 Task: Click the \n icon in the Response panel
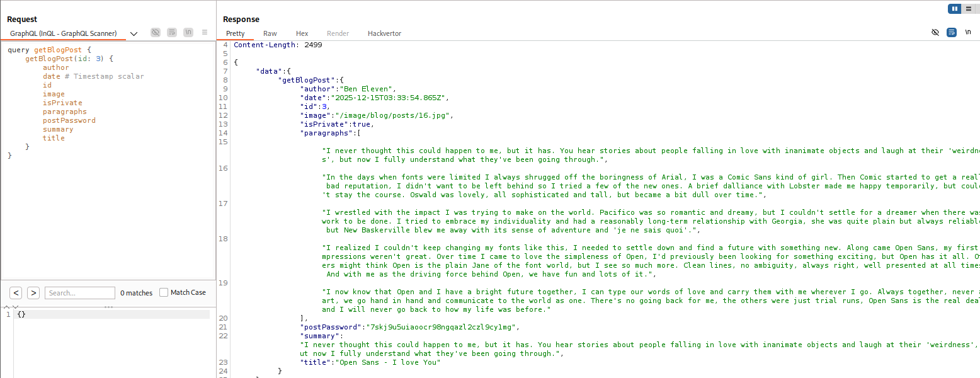click(968, 33)
